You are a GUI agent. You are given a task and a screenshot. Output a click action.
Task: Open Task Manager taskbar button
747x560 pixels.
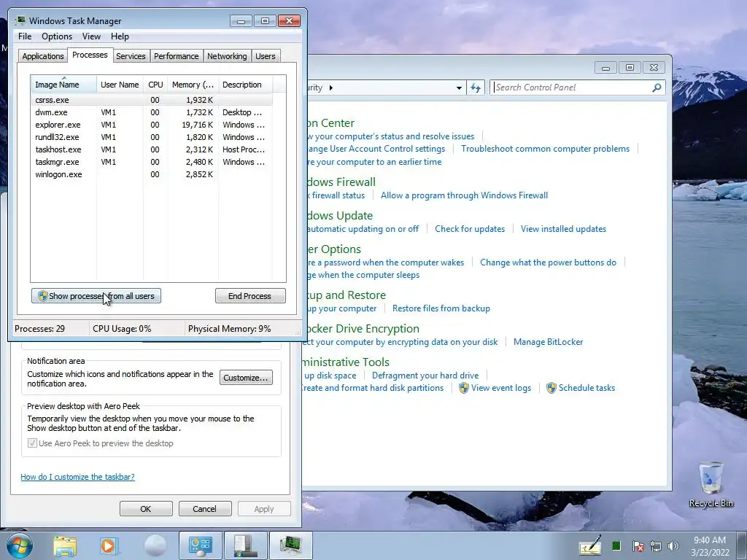click(x=291, y=545)
